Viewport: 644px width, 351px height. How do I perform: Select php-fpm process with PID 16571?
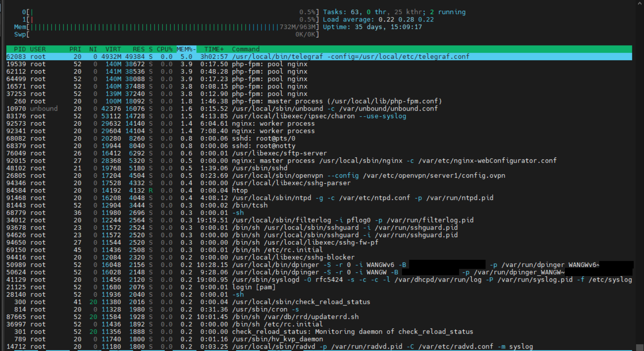click(x=319, y=86)
